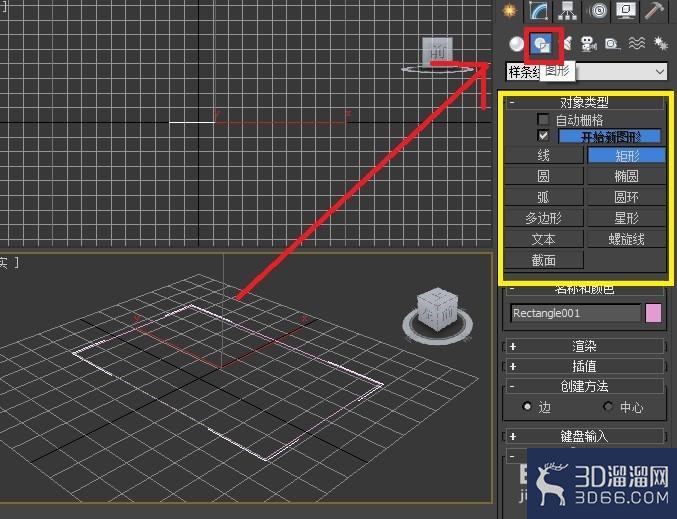Choose the 截面 shape button
The height and width of the screenshot is (519, 677).
pos(544,260)
